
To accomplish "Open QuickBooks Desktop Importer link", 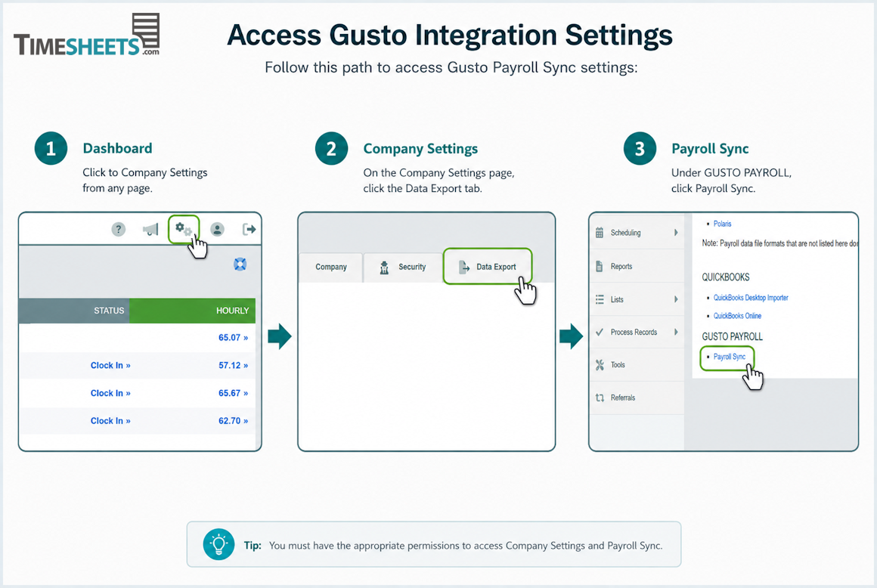I will (x=751, y=298).
